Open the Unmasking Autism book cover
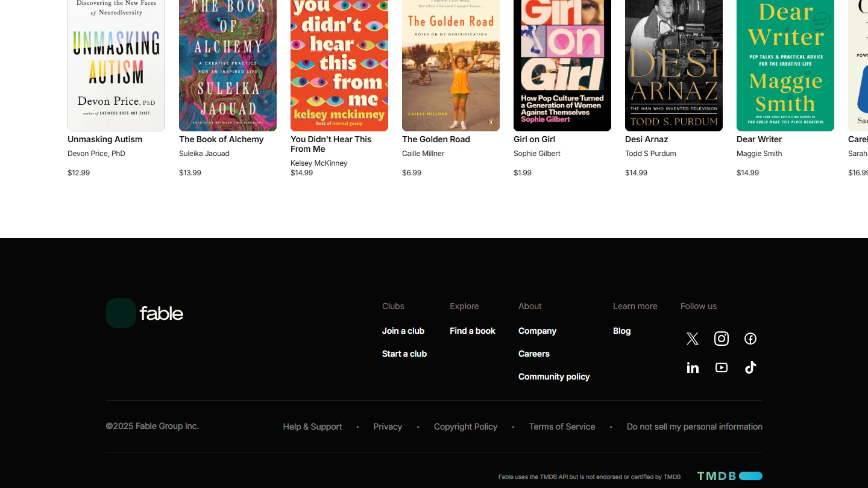 (x=116, y=65)
